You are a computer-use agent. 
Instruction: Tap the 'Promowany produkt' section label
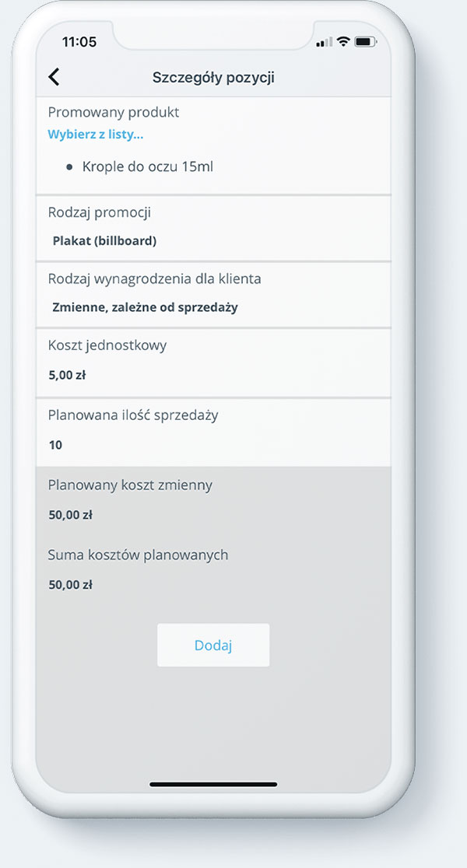coord(114,112)
